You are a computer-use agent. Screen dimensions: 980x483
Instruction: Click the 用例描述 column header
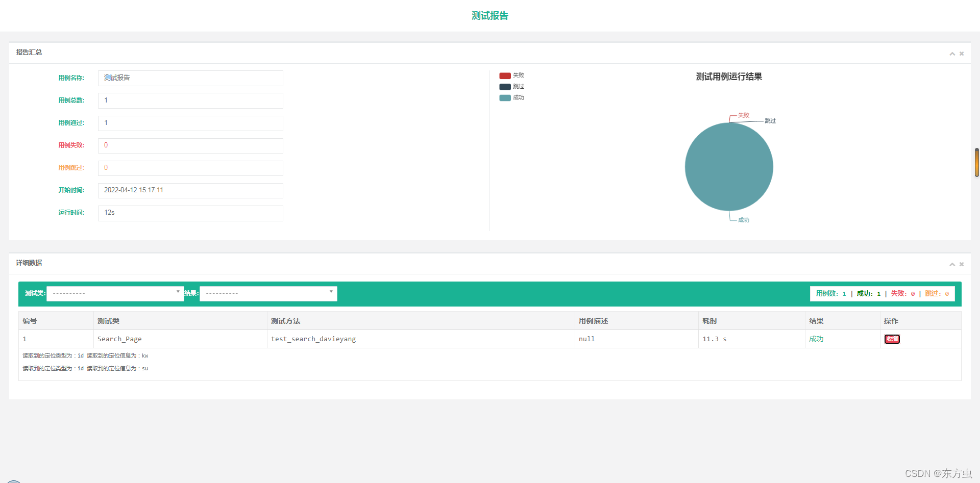636,321
